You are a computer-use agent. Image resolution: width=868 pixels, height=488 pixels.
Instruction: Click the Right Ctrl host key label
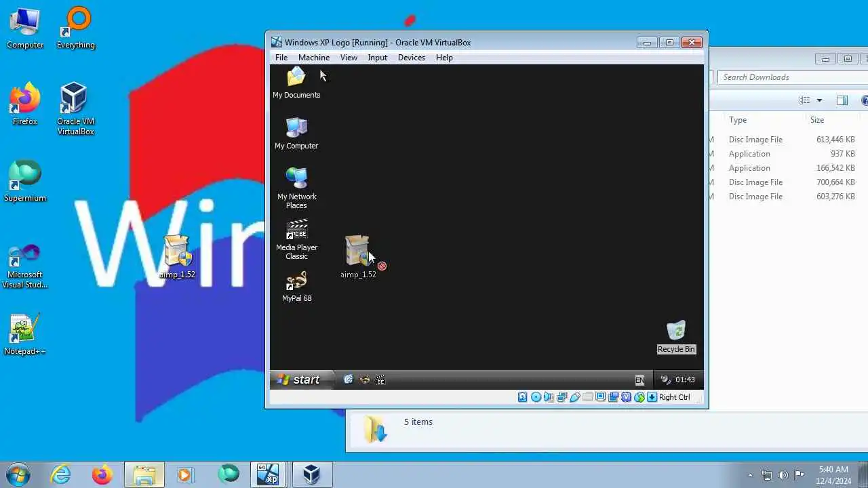click(674, 397)
